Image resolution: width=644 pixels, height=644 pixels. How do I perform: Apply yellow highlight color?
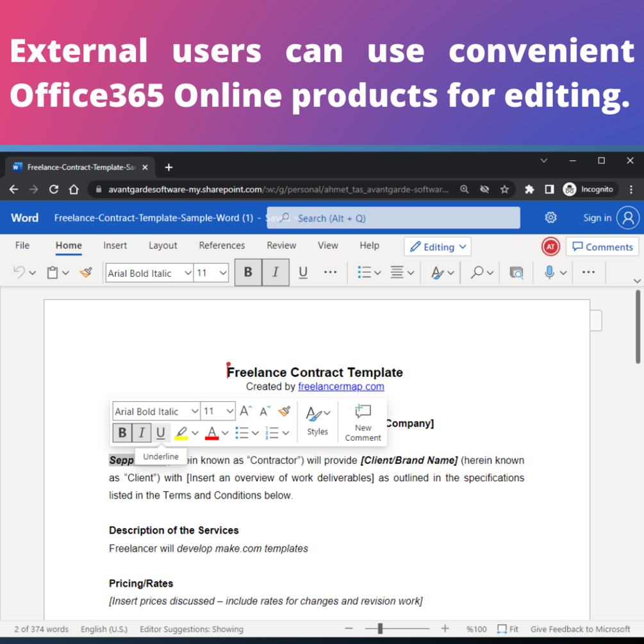[x=181, y=433]
